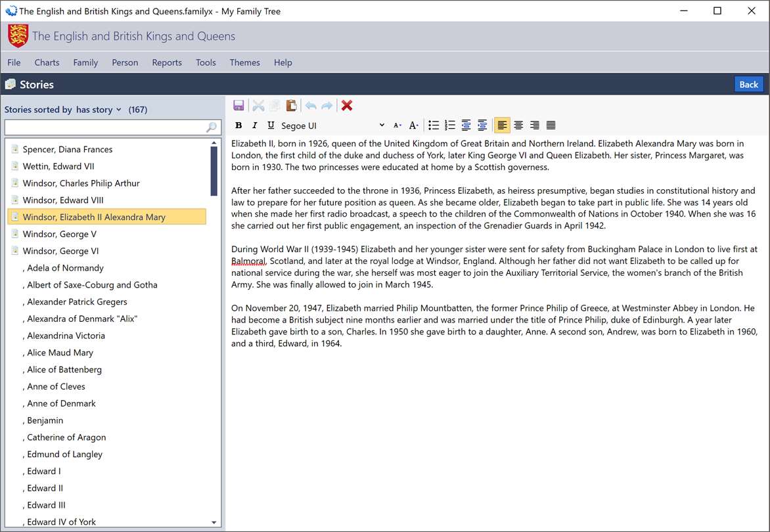Select Albert of Saxe-Coburg and Gotha

[x=106, y=284]
